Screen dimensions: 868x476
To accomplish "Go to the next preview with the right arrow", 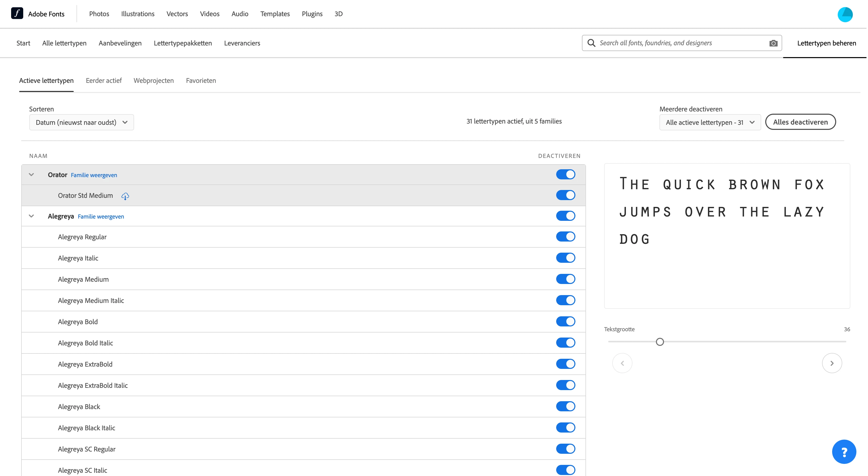I will [832, 363].
